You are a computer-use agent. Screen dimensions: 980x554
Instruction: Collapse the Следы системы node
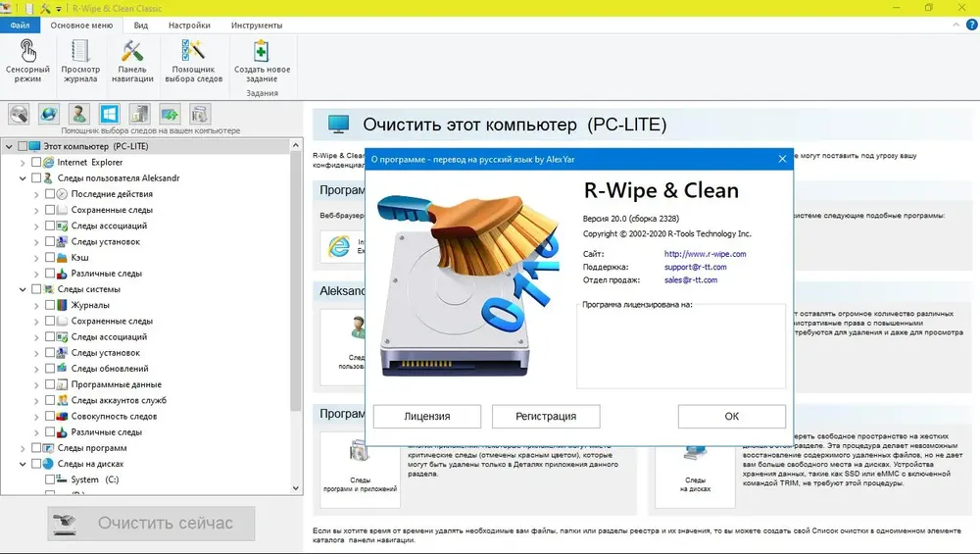coord(23,289)
